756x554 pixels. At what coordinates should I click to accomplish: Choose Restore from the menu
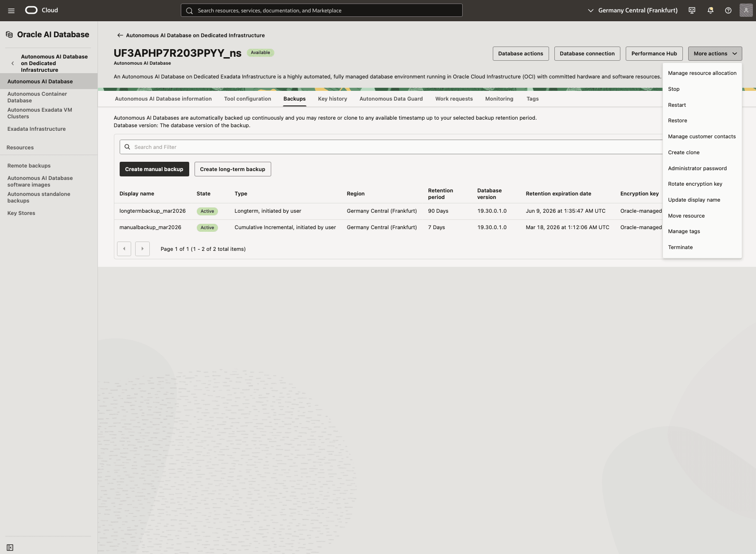pyautogui.click(x=702, y=121)
